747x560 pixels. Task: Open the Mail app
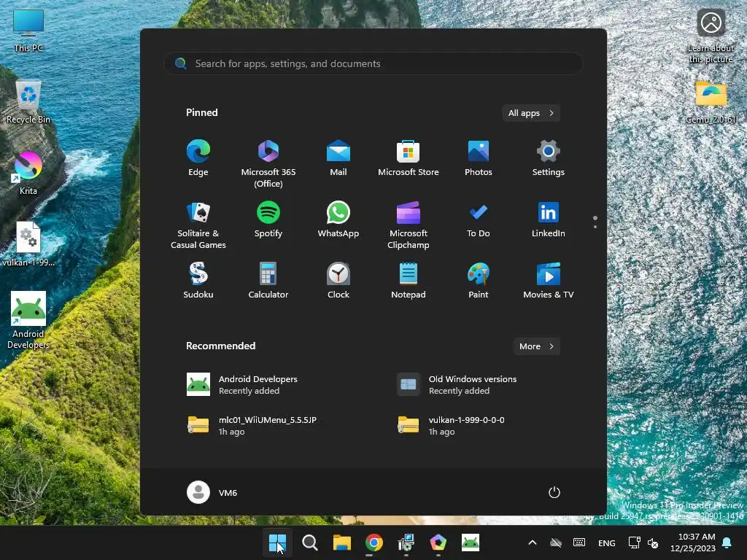tap(338, 158)
